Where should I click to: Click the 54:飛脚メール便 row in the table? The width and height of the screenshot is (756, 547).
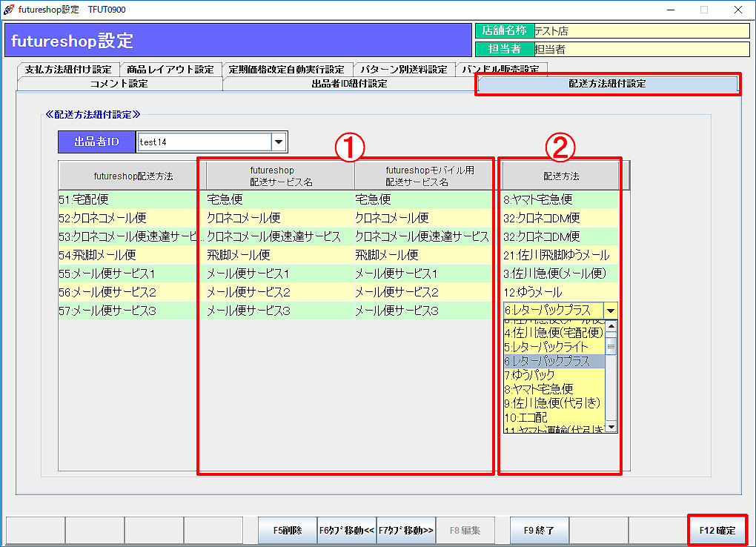tap(127, 255)
